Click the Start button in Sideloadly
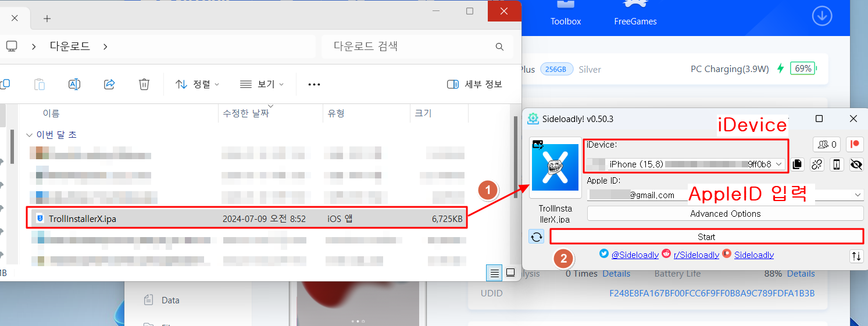This screenshot has height=326, width=868. 706,237
